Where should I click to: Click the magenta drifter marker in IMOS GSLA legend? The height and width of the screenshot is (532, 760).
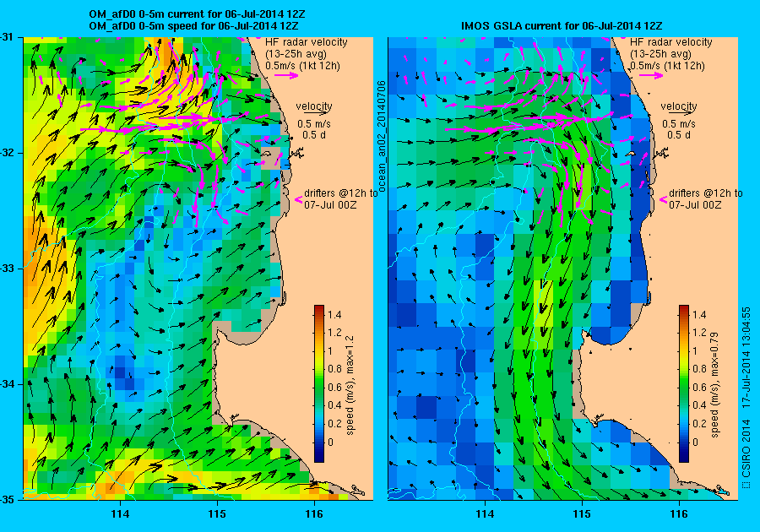pos(663,199)
